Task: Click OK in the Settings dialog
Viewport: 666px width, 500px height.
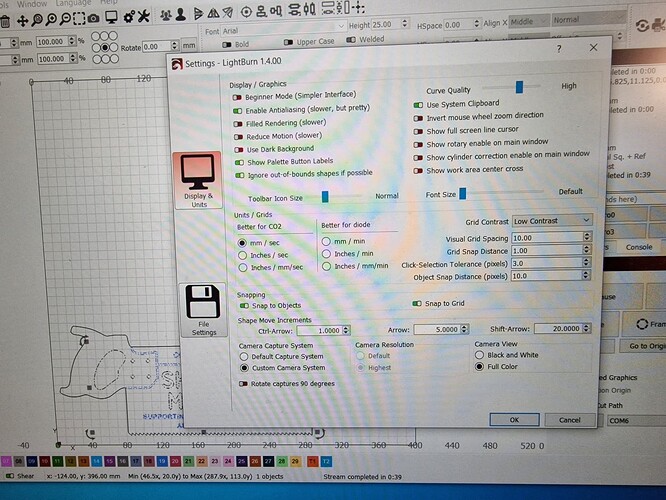Action: pyautogui.click(x=514, y=420)
